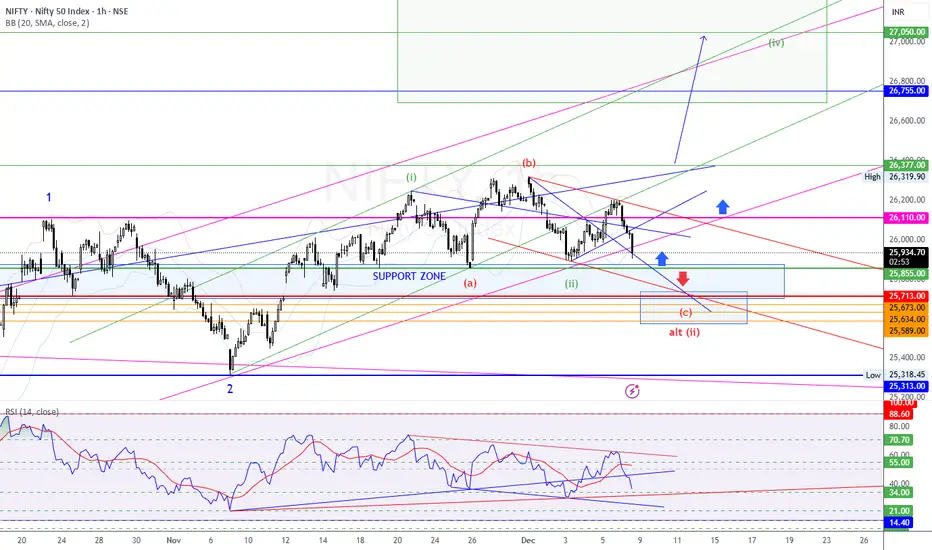Select the blue up arrow above support zone

662,259
